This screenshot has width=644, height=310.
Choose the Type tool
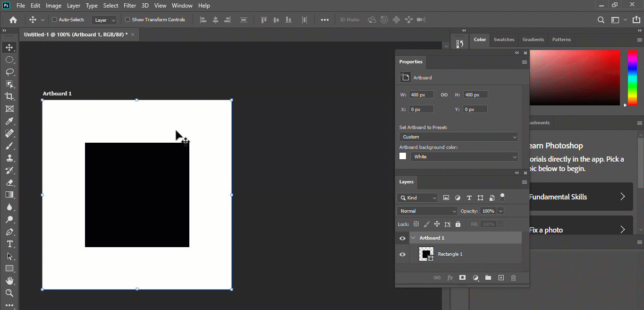(9, 244)
